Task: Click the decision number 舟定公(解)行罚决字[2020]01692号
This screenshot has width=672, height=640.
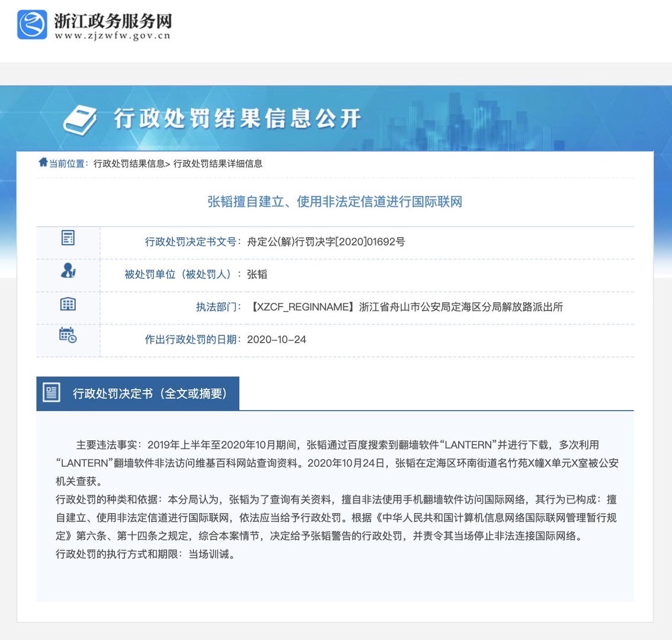Action: (326, 242)
